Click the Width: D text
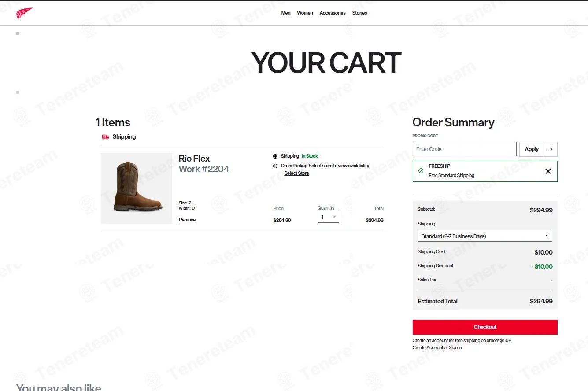This screenshot has height=391, width=588. click(x=187, y=208)
